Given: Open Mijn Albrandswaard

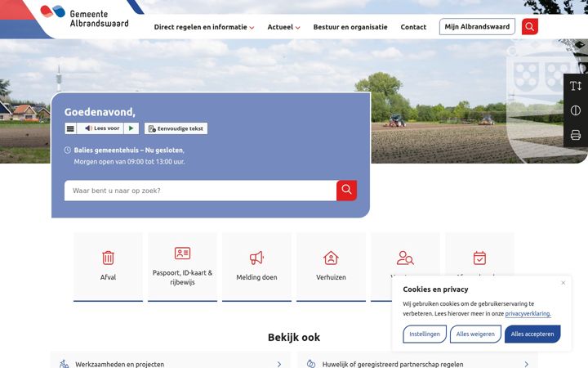Looking at the screenshot, I should click(477, 27).
